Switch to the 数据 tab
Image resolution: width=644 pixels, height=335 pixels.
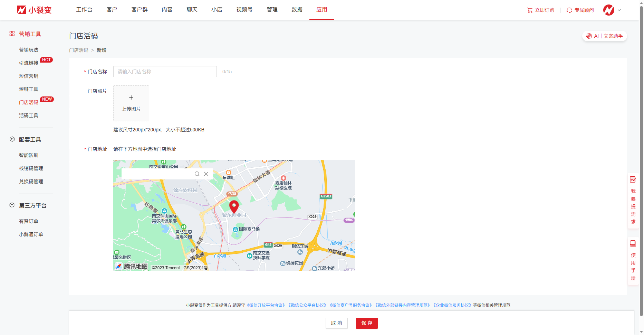(297, 10)
